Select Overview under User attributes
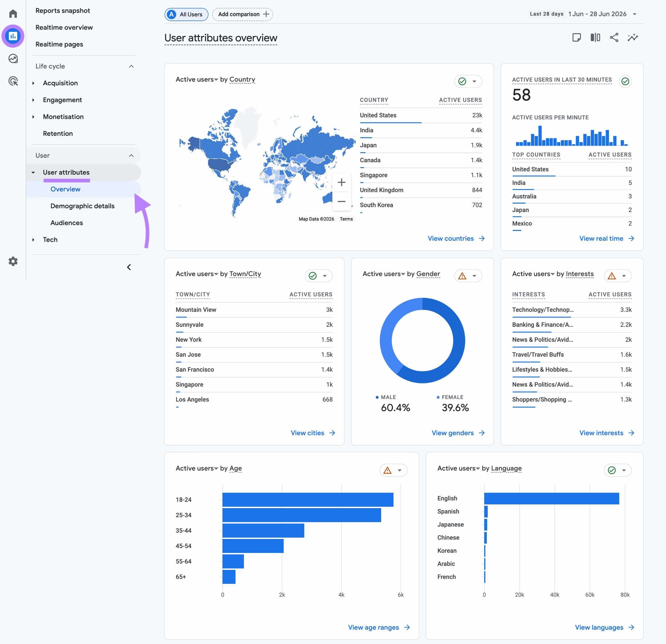Image resolution: width=666 pixels, height=644 pixels. 65,189
